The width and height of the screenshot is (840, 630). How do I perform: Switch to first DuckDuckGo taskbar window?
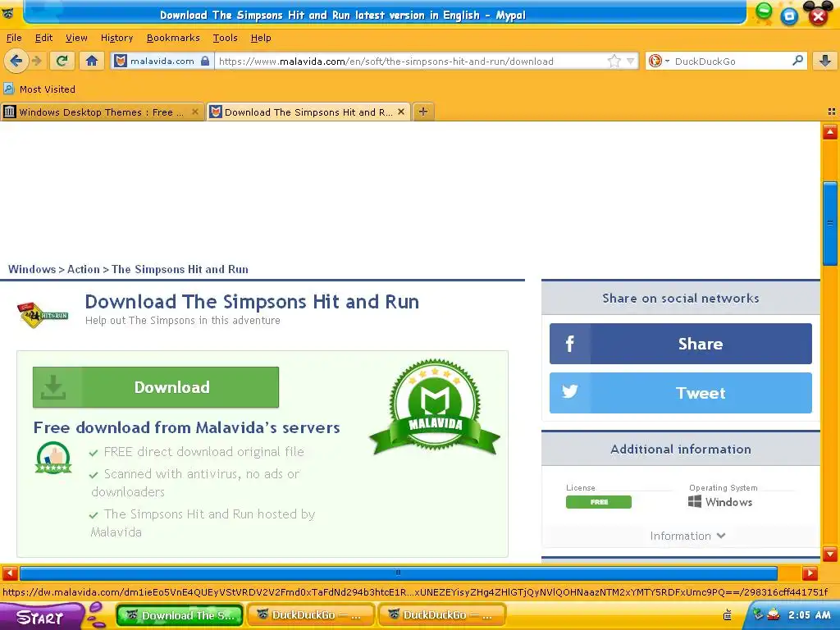point(311,615)
